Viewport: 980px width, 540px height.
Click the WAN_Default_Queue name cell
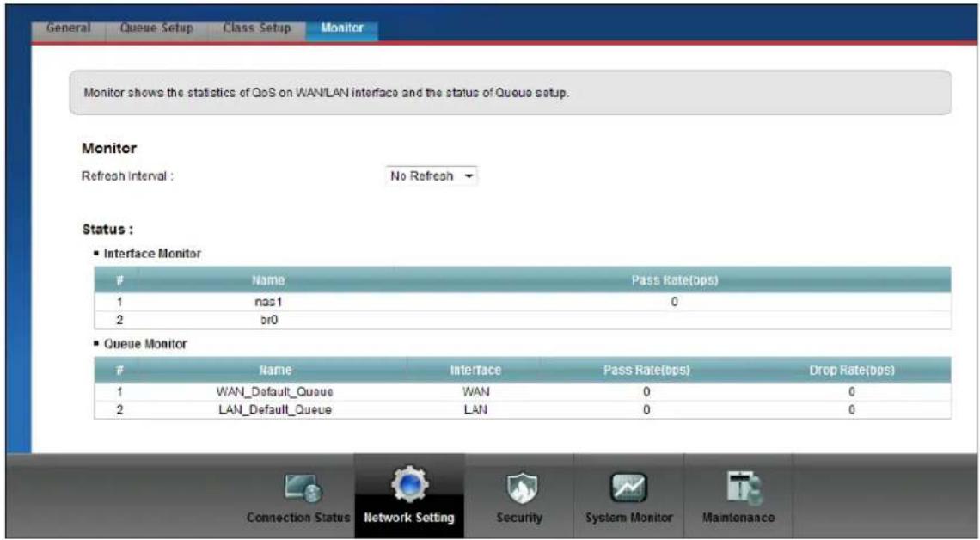274,392
